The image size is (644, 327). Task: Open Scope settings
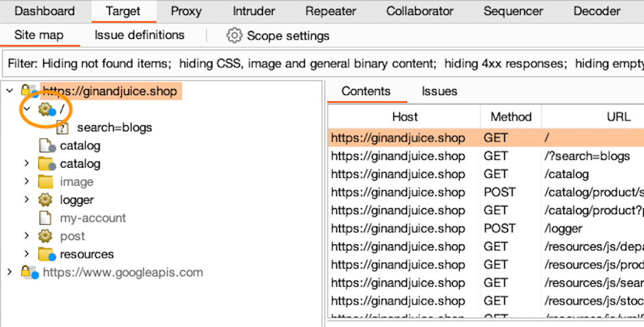[x=288, y=36]
